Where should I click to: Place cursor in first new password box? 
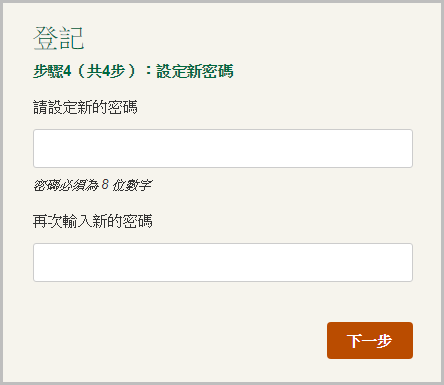[223, 148]
